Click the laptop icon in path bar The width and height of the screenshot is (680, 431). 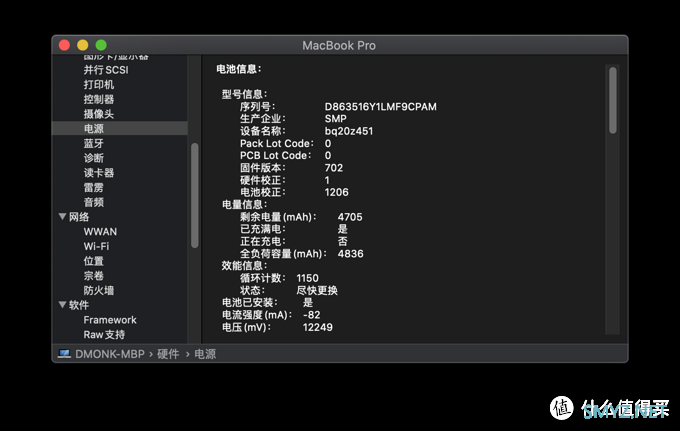pos(64,354)
